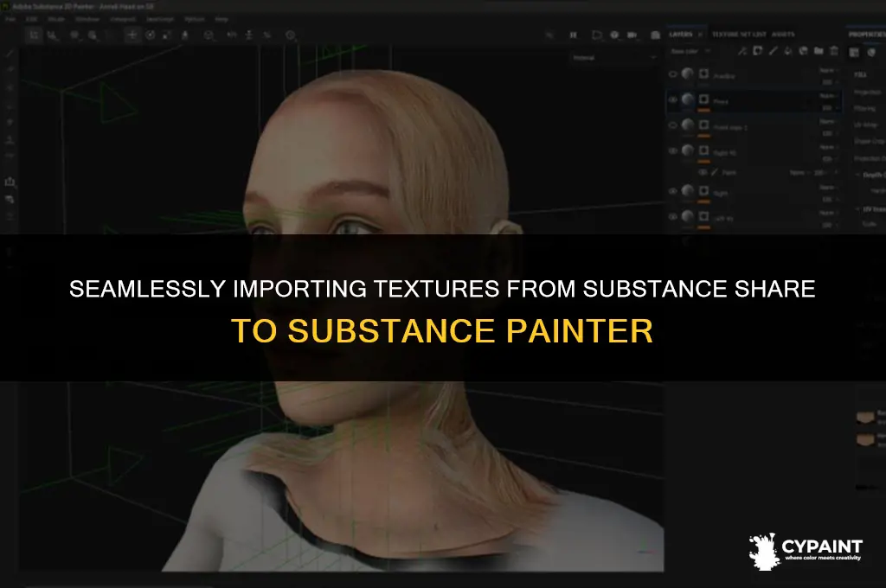This screenshot has width=886, height=588.
Task: Click the mask thumbnail of Fixed layer
Action: (703, 99)
